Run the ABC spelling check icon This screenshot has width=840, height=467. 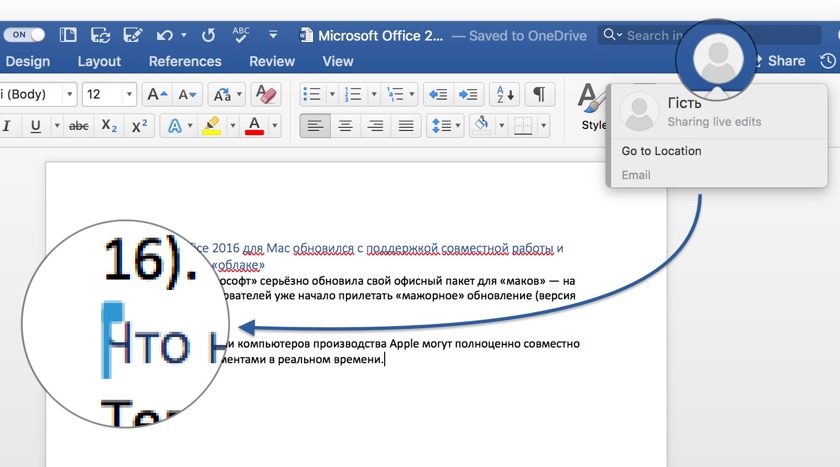click(x=241, y=35)
